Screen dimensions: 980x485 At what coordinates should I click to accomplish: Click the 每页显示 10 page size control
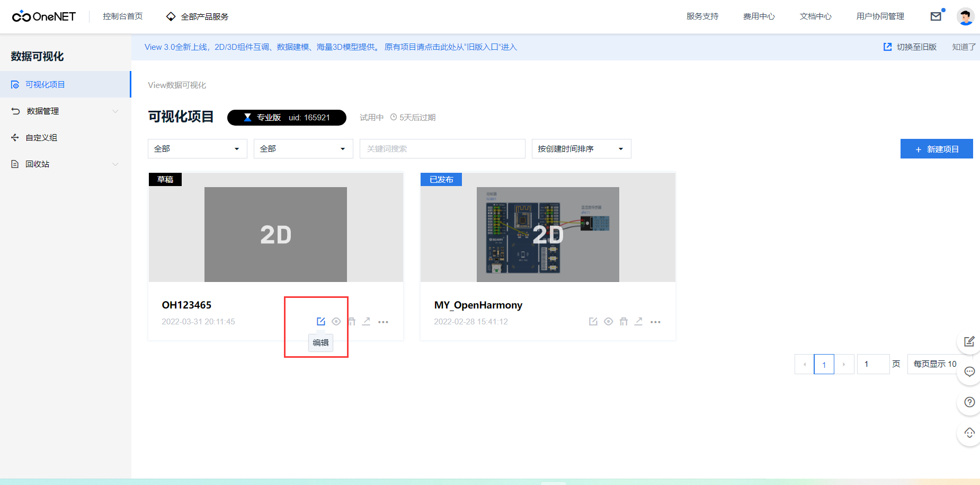pos(935,364)
